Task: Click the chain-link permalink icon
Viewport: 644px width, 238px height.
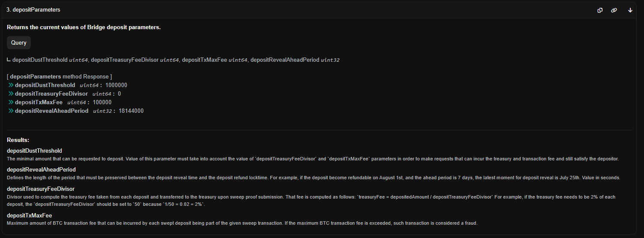Action: [614, 10]
